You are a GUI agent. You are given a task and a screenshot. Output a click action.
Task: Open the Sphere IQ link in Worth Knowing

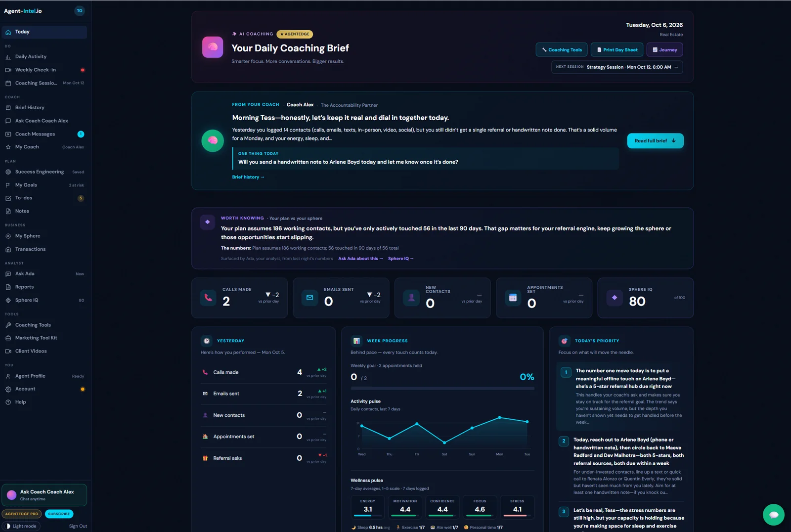400,259
